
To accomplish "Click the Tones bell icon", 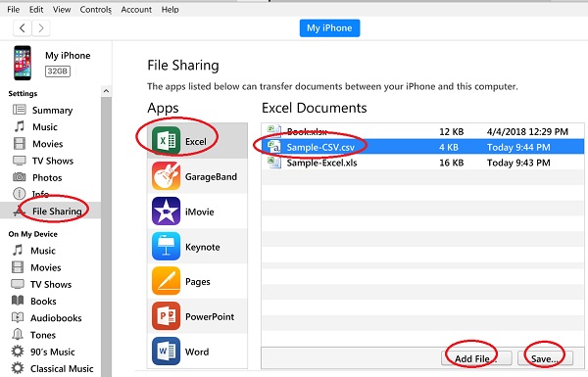I will [18, 334].
